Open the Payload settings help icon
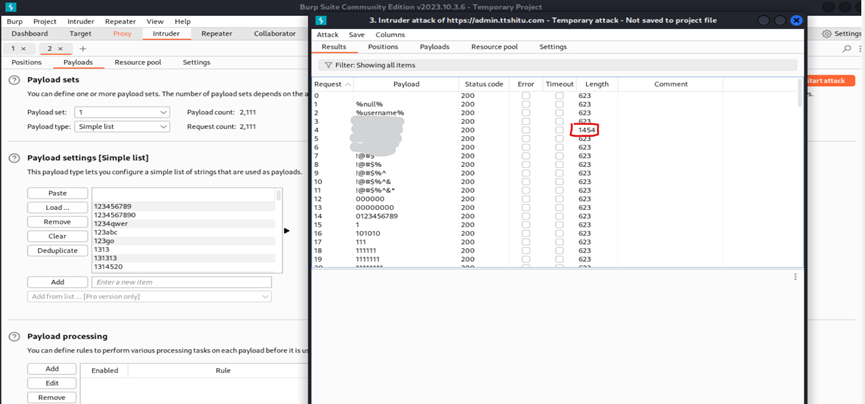 14,158
